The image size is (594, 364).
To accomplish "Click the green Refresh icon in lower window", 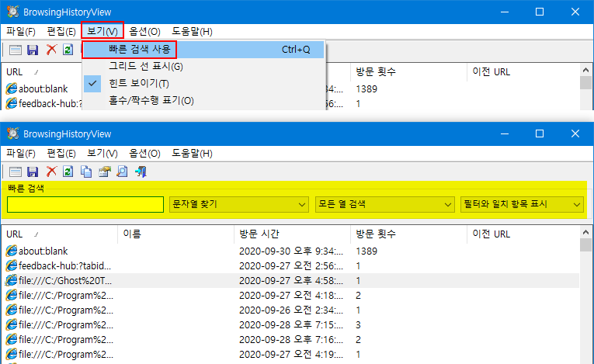I will pos(68,172).
